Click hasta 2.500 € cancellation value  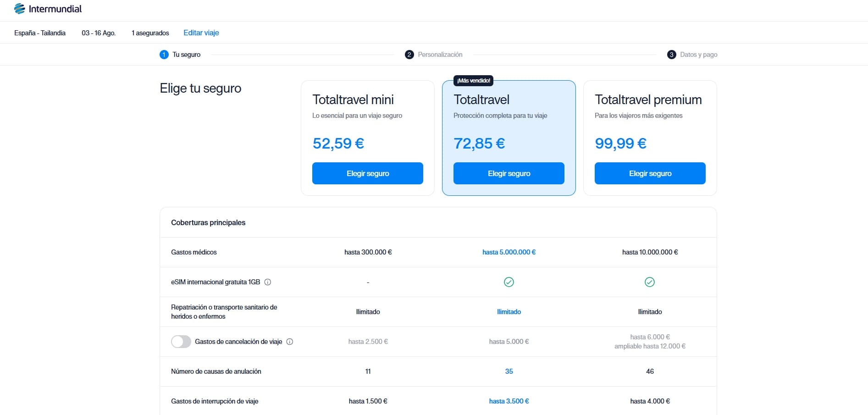[368, 342]
